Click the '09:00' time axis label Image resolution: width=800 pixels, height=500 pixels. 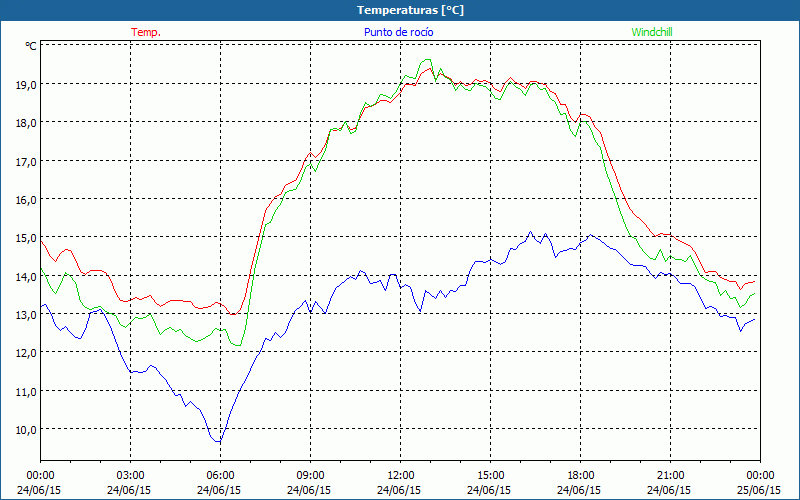pyautogui.click(x=310, y=476)
